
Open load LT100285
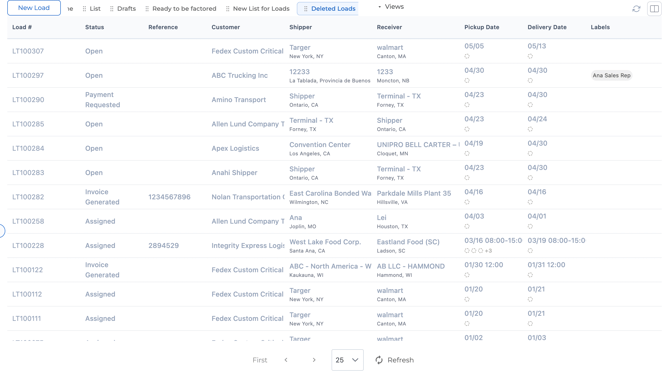coord(28,124)
